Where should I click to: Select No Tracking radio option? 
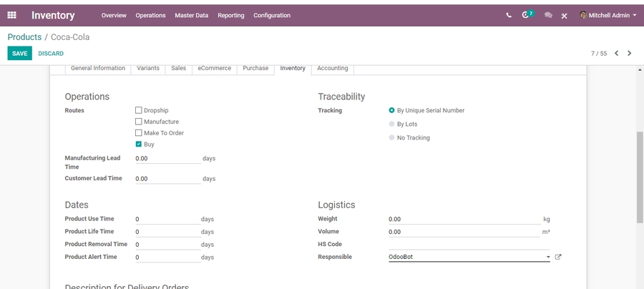(391, 138)
